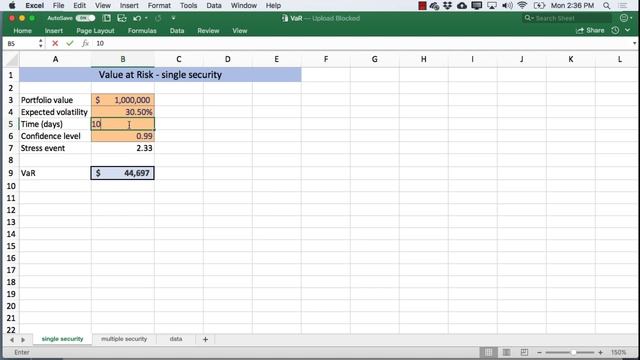This screenshot has height=360, width=640.
Task: Open the Tools menu in the menu bar
Action: click(188, 5)
